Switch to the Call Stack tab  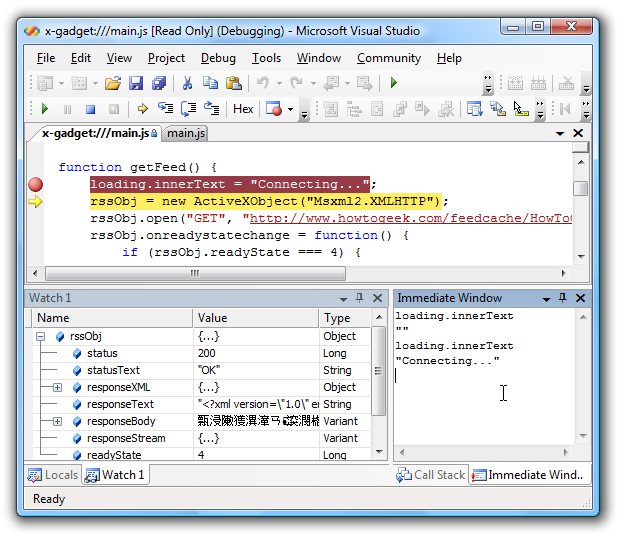431,475
